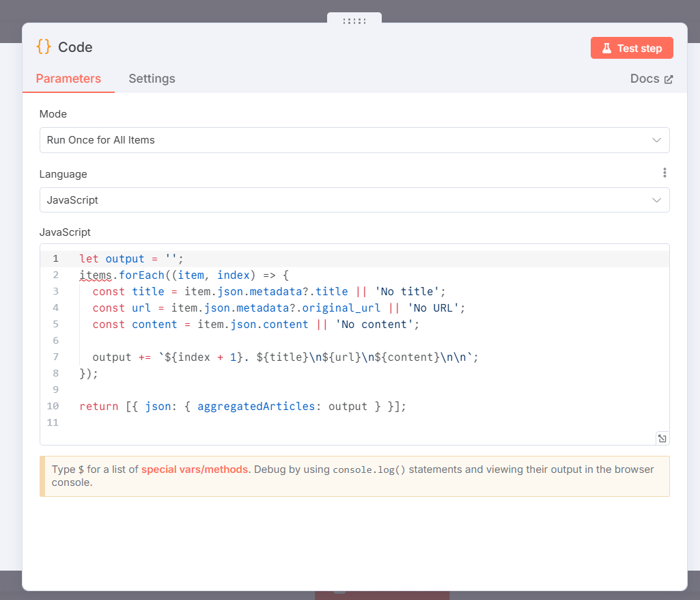
Task: Click the Test step button
Action: [x=631, y=49]
